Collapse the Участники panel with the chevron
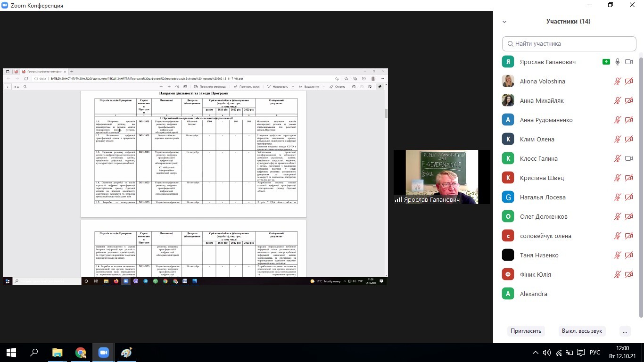This screenshot has width=644, height=362. click(x=504, y=22)
